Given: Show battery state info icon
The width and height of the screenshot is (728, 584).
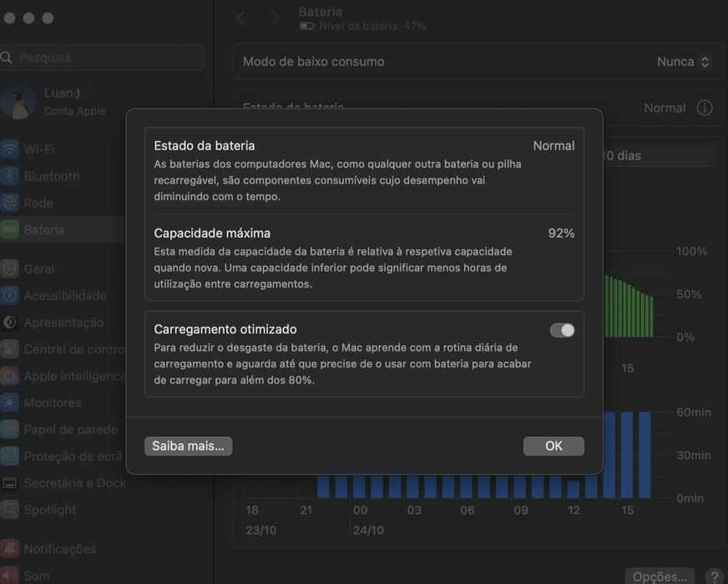Looking at the screenshot, I should pyautogui.click(x=705, y=108).
